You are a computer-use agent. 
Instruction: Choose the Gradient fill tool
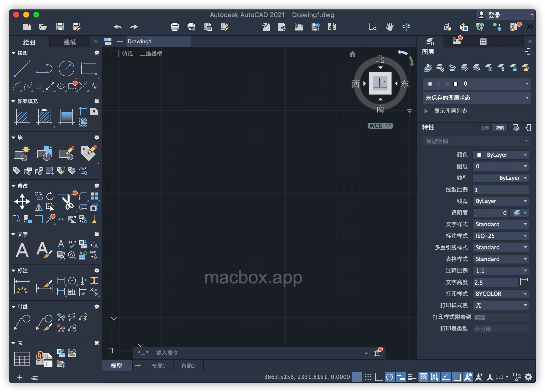point(66,117)
